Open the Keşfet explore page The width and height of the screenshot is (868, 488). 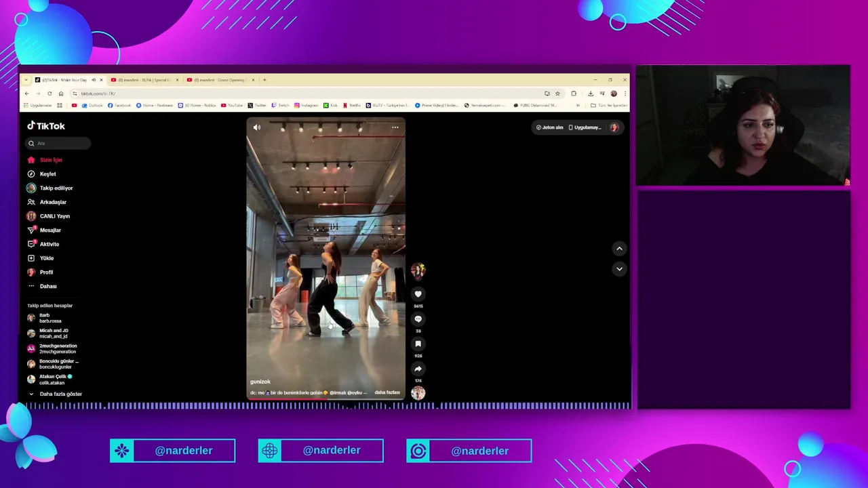42,174
